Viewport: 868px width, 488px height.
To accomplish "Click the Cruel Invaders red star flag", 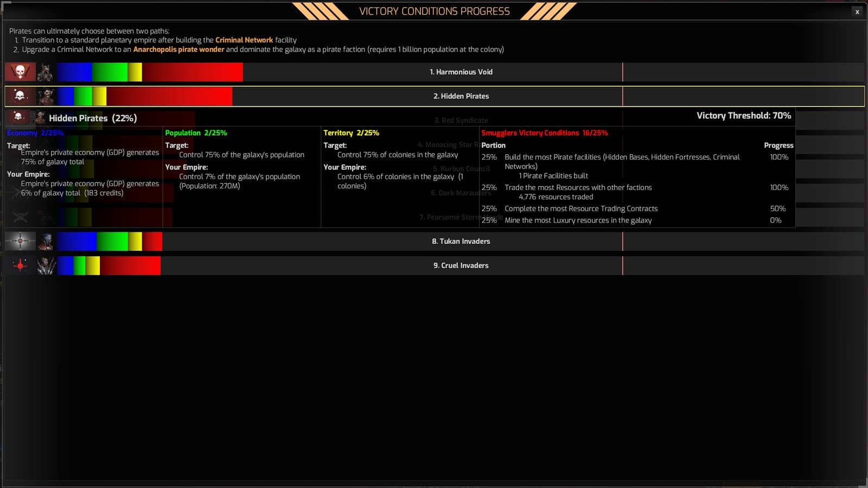I will [x=20, y=265].
